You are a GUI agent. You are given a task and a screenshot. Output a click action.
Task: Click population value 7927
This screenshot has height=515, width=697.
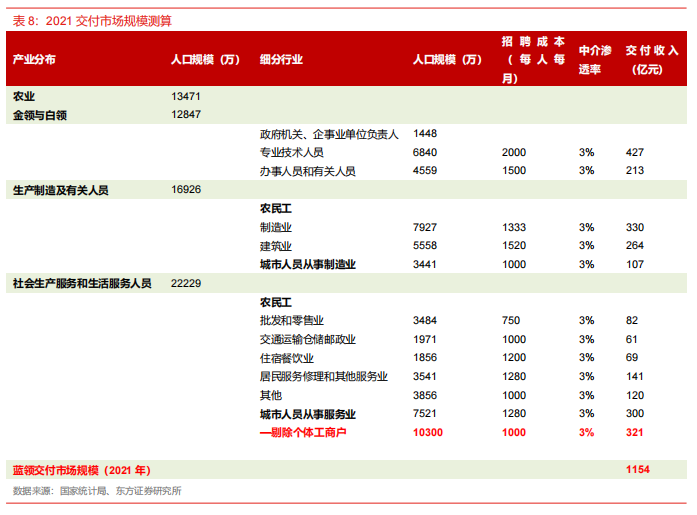[425, 228]
